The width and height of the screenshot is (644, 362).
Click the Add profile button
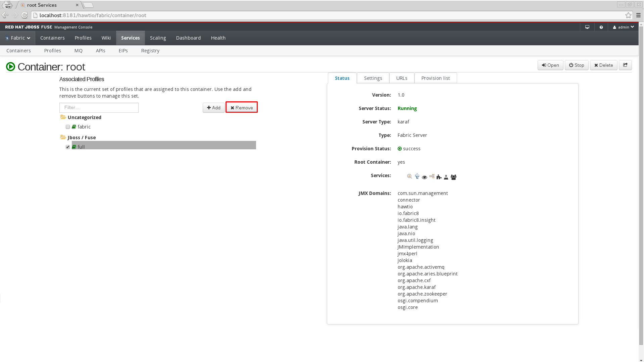coord(214,108)
